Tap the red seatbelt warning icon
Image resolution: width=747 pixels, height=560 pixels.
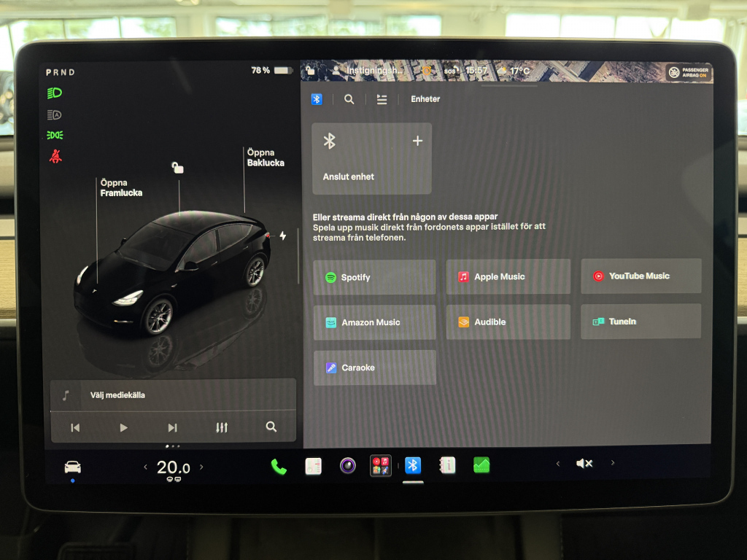[x=55, y=156]
